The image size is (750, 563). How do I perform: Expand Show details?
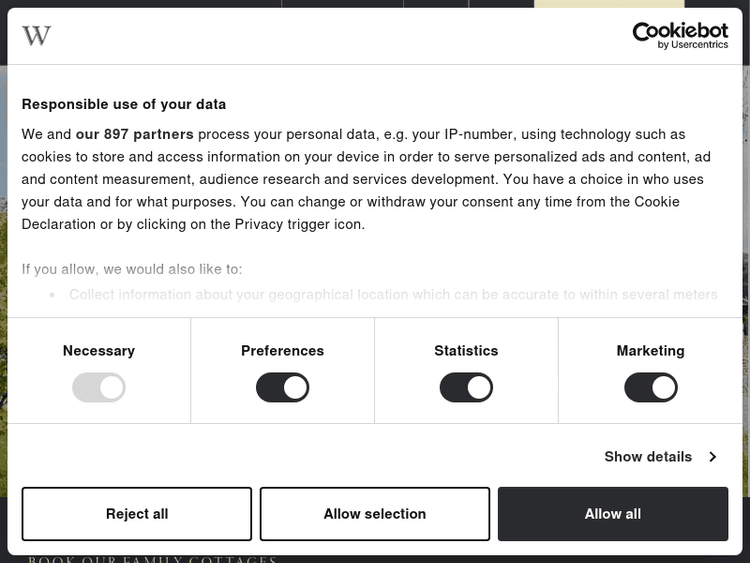(648, 457)
